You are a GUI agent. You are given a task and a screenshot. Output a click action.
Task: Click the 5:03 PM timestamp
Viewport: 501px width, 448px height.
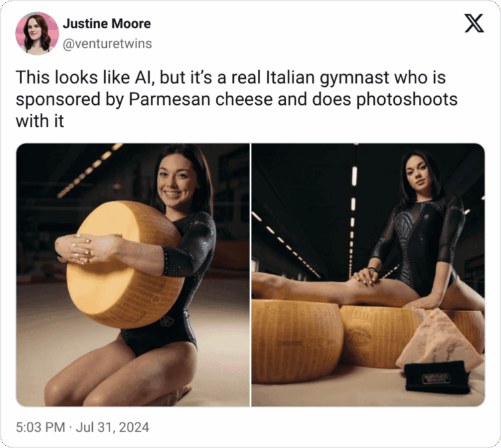coord(40,427)
